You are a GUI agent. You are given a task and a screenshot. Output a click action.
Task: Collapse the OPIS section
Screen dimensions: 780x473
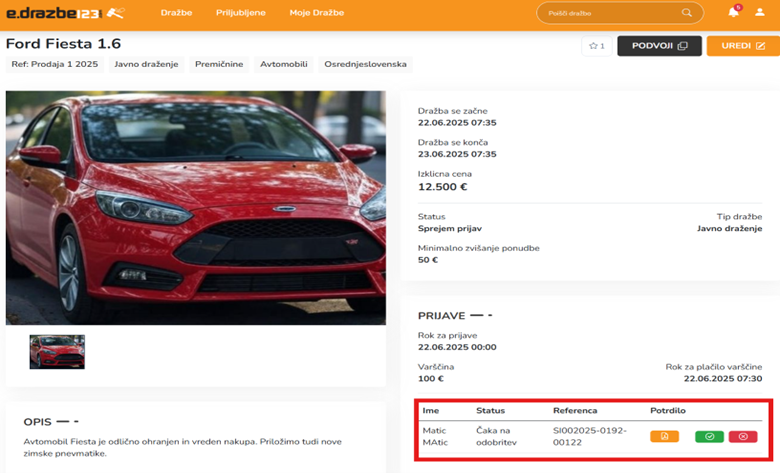tap(66, 421)
